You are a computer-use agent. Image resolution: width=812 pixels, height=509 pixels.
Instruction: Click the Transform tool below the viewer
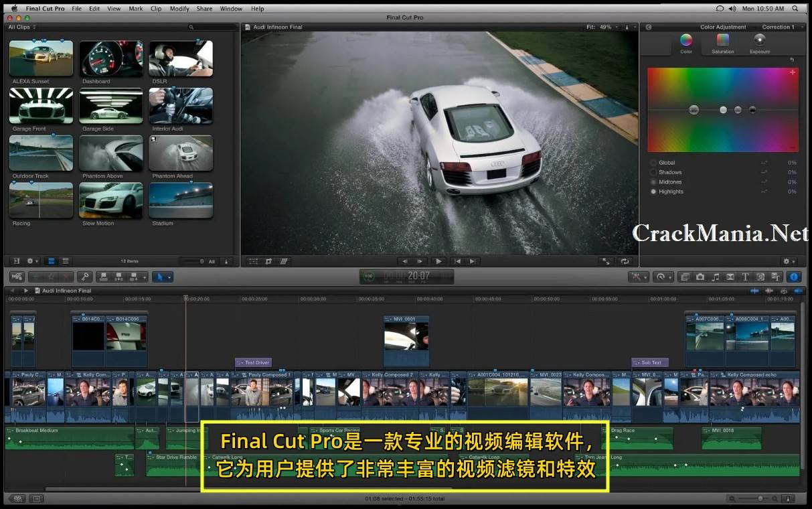(x=253, y=261)
